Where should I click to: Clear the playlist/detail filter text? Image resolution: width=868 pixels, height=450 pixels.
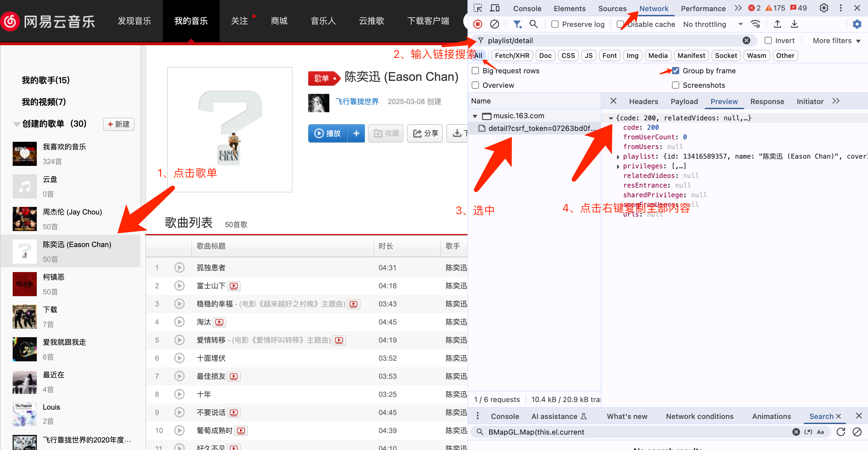[x=746, y=41]
